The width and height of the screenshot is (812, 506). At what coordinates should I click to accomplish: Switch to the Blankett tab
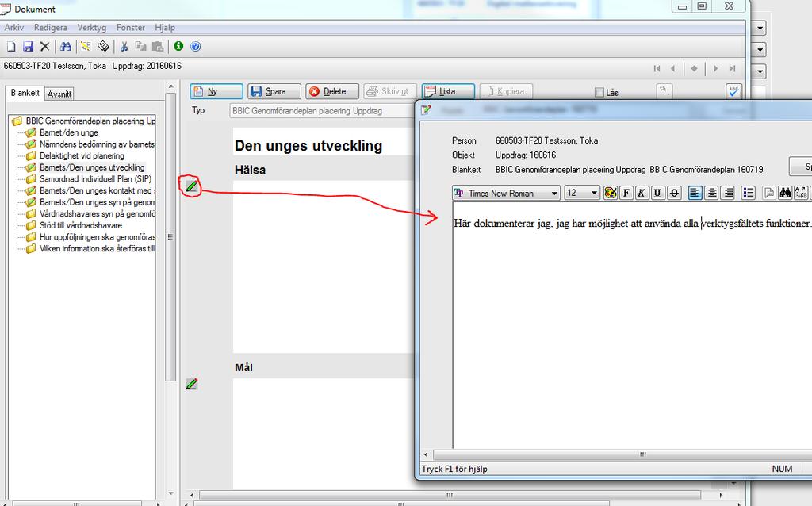(x=25, y=93)
